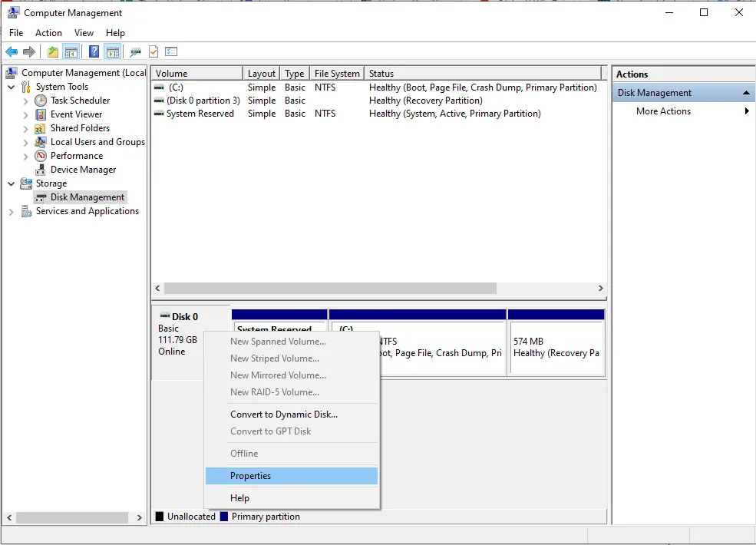Toggle the Show/Hide Action Pane toolbar icon
Screen dimensions: 756x545
click(112, 51)
